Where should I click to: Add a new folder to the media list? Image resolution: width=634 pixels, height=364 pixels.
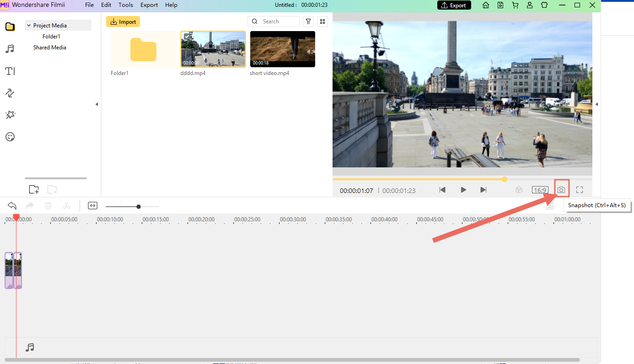click(34, 189)
